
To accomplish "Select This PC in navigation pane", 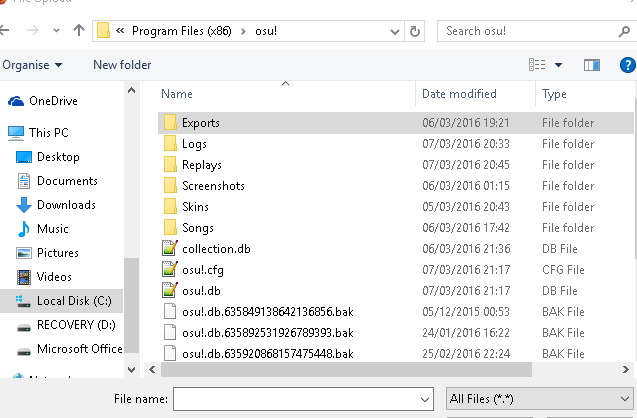I will [x=49, y=133].
